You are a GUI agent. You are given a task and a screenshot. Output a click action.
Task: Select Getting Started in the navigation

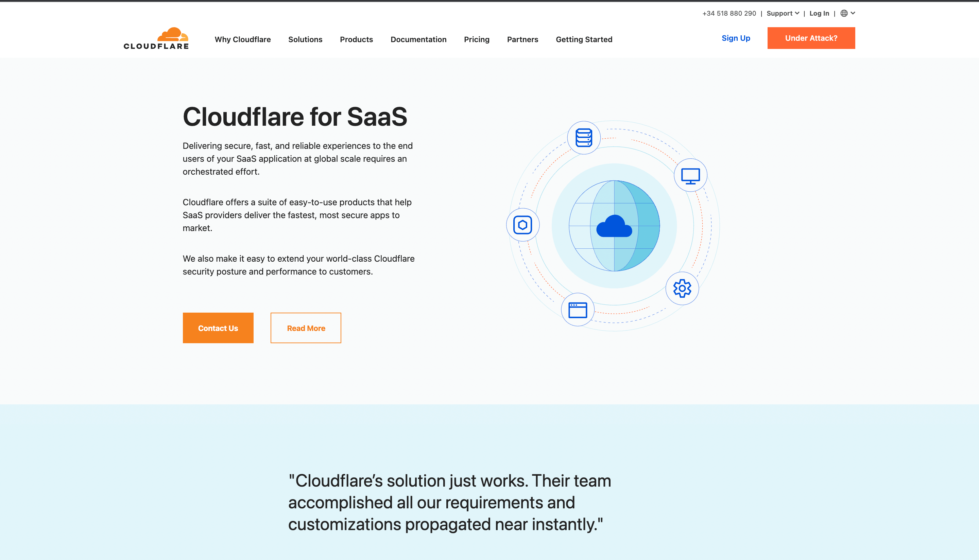584,39
